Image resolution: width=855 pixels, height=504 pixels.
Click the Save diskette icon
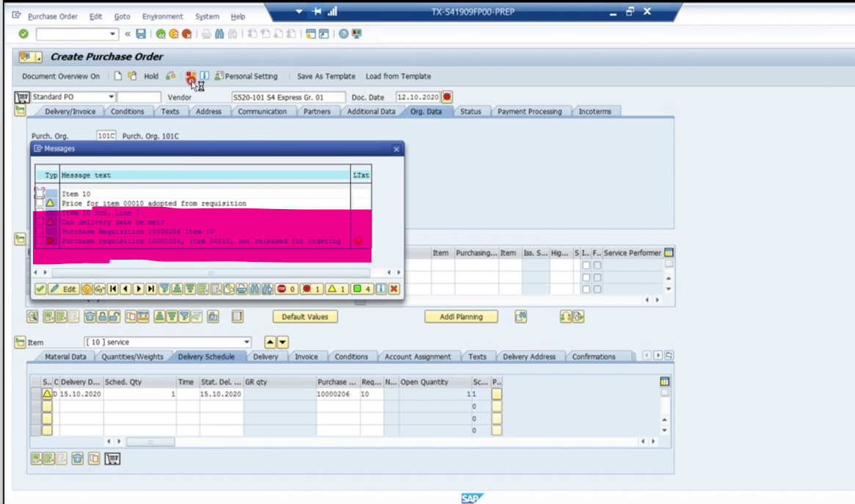[x=141, y=34]
